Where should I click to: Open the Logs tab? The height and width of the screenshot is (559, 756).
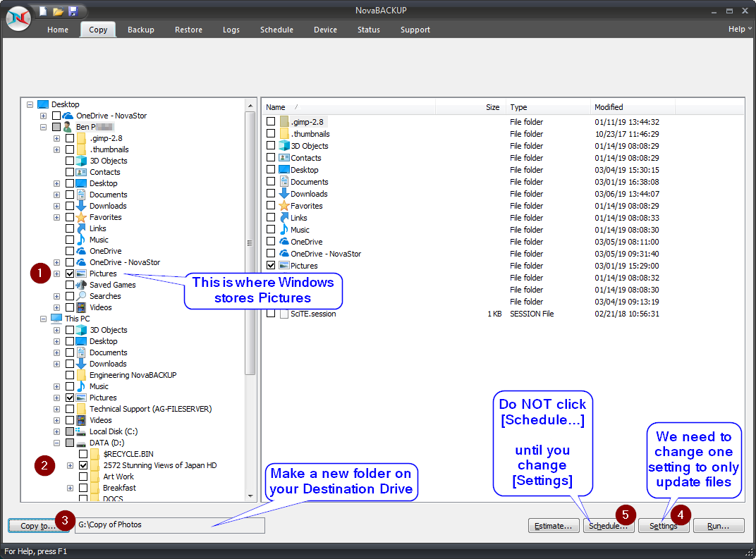231,30
